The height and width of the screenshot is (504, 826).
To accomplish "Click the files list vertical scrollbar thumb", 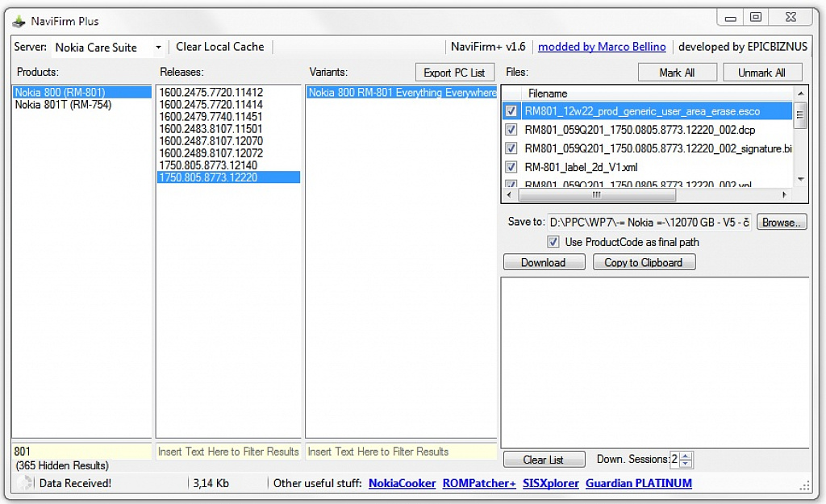I will [800, 115].
